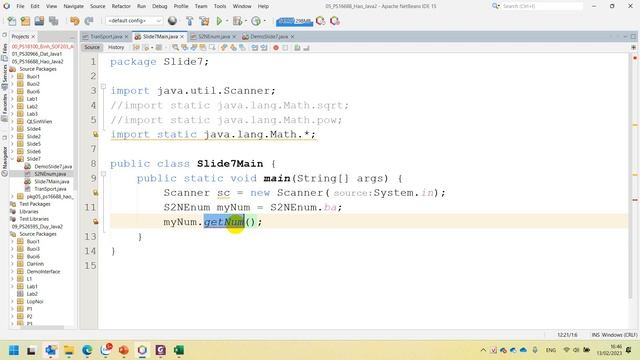Viewport: 640px width, 360px height.
Task: Open the default config dropdown
Action: [x=134, y=21]
